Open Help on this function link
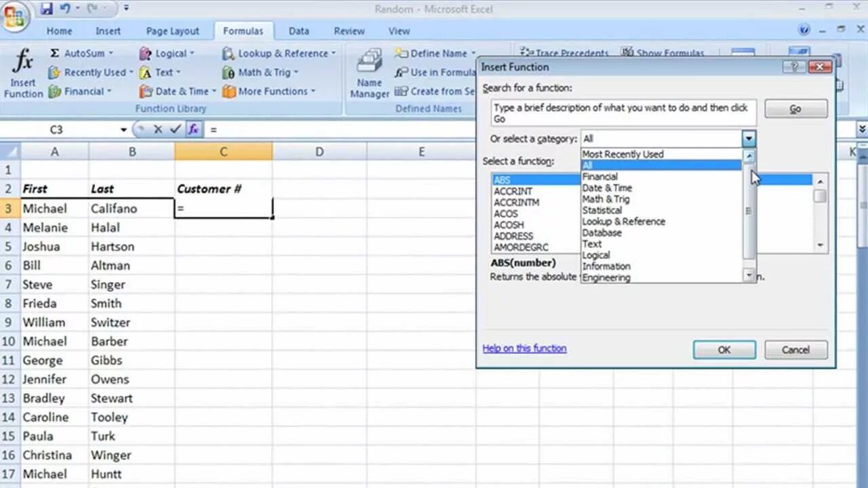This screenshot has width=868, height=488. click(x=524, y=348)
